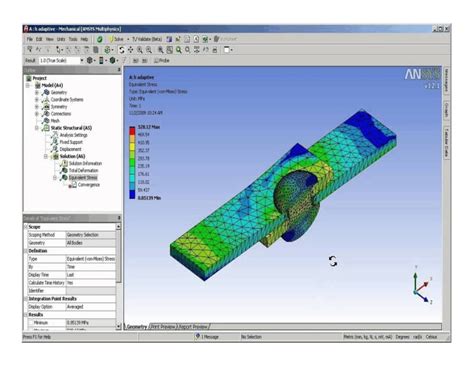Click the Validate (Beta) button

tap(146, 39)
